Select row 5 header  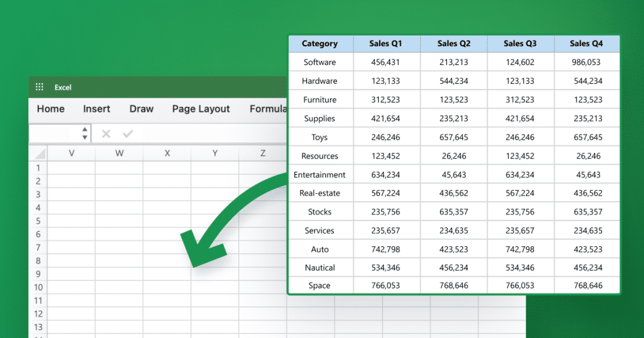coord(38,221)
